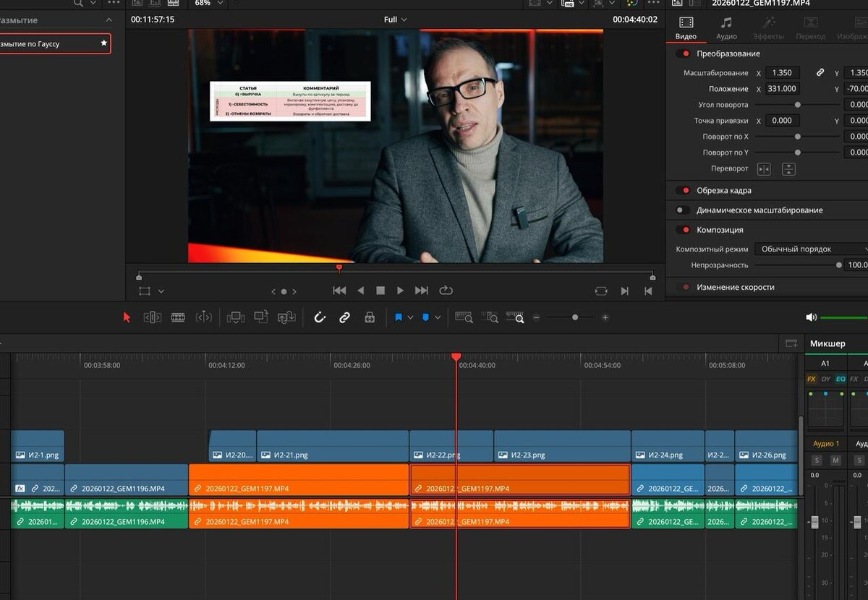Click the Положение X value field
This screenshot has width=868, height=600.
(x=783, y=88)
